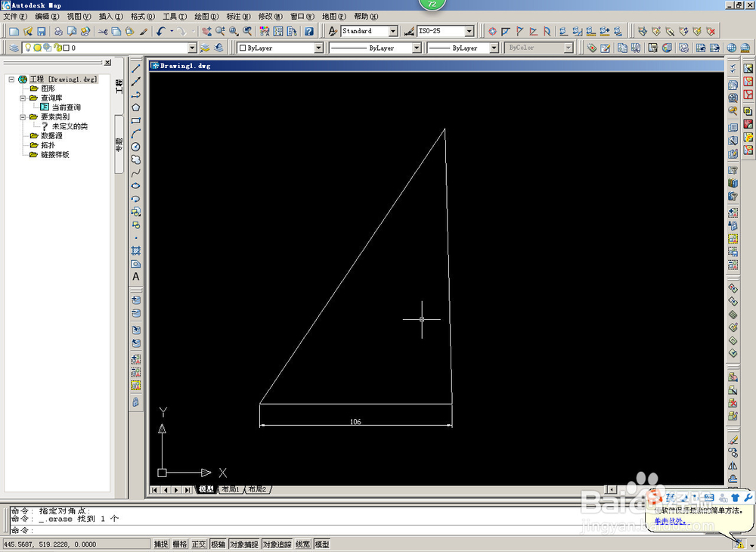The width and height of the screenshot is (756, 552).
Task: Open the 绘图(D) menu
Action: coord(207,17)
